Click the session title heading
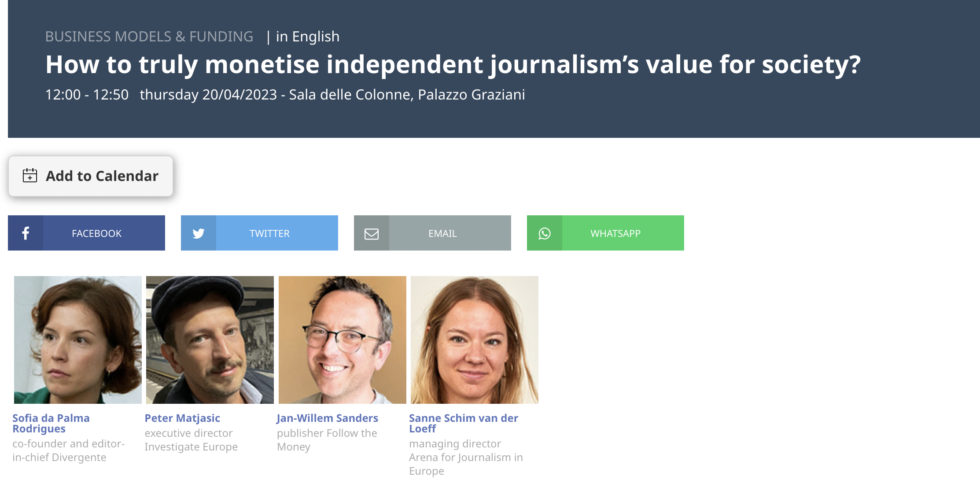980x487 pixels. 453,64
